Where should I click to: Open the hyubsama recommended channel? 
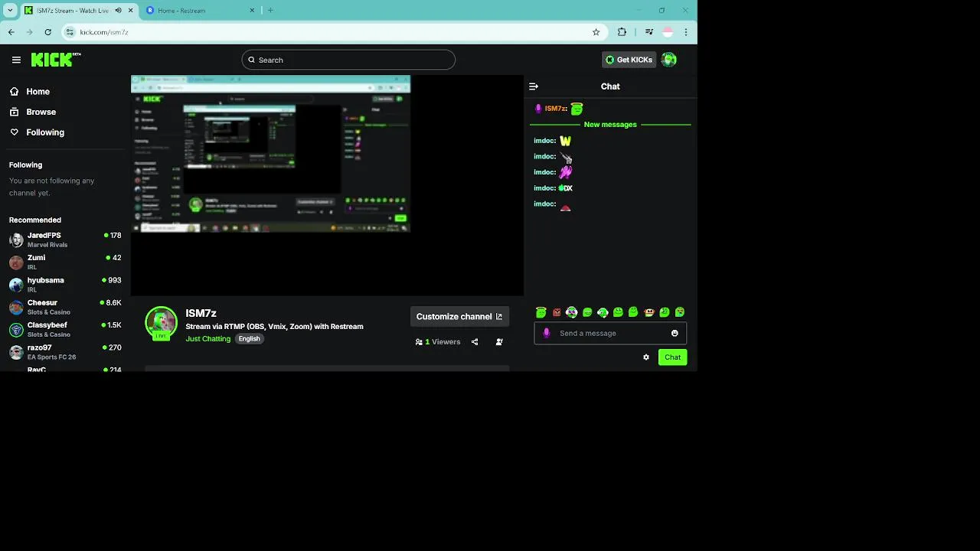click(65, 285)
